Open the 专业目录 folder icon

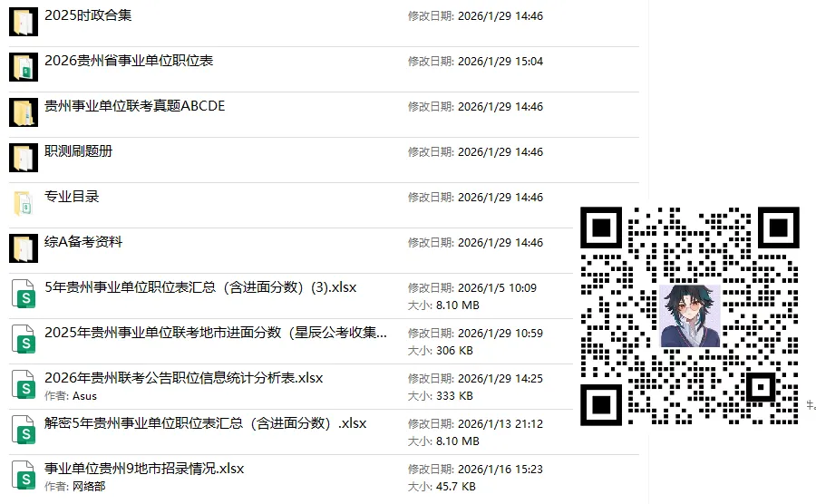(24, 203)
